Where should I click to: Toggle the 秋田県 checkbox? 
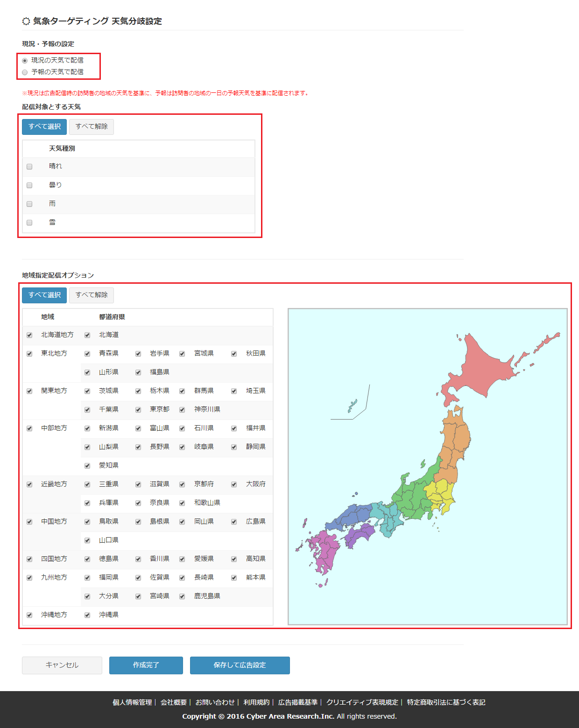coord(234,354)
